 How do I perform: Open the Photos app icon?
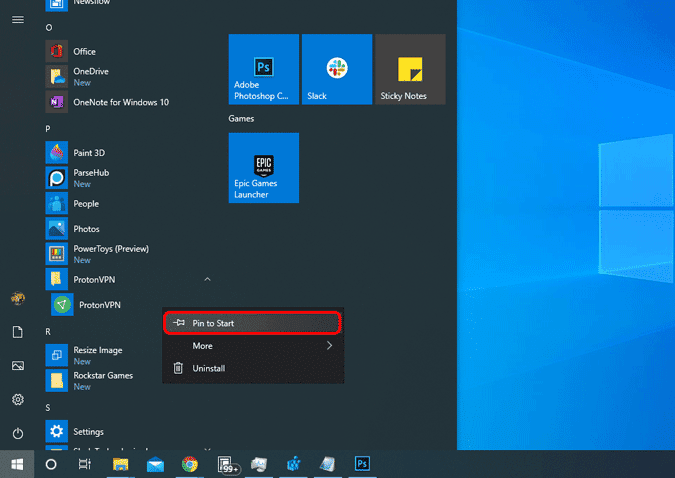coord(56,229)
